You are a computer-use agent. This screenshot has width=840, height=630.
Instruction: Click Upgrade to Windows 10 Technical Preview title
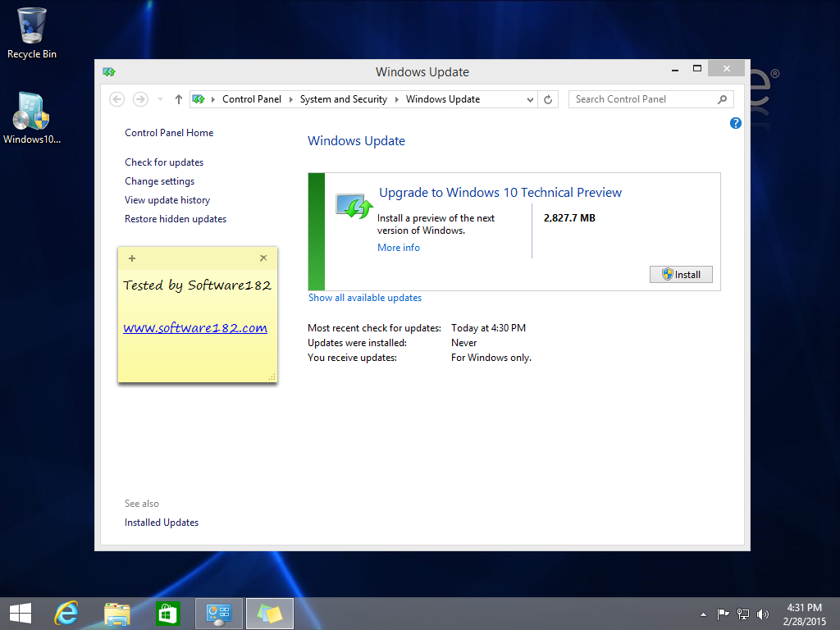500,192
